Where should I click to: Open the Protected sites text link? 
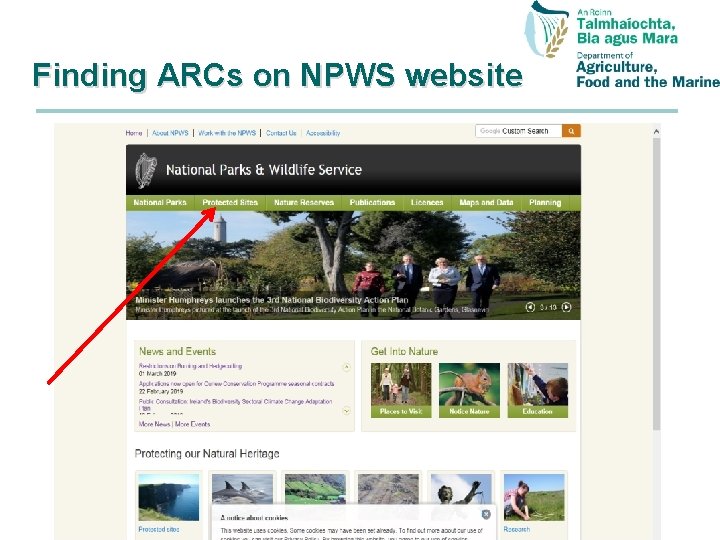pos(158,529)
